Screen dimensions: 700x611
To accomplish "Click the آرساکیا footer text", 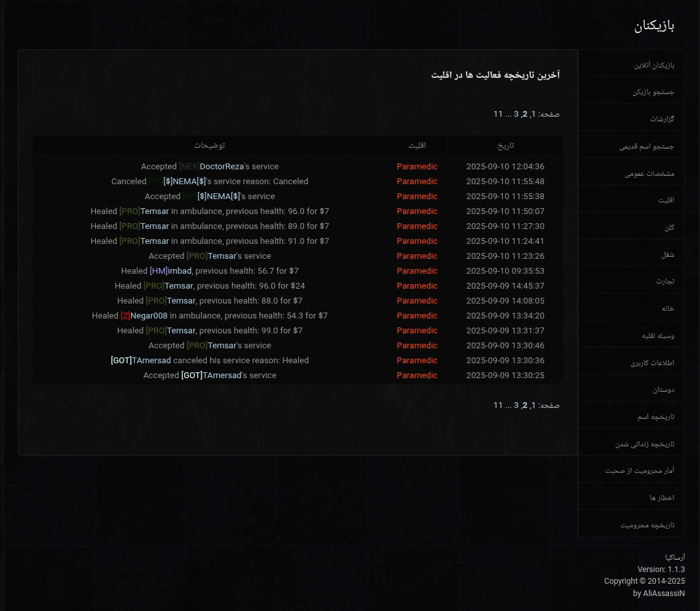I will click(675, 557).
